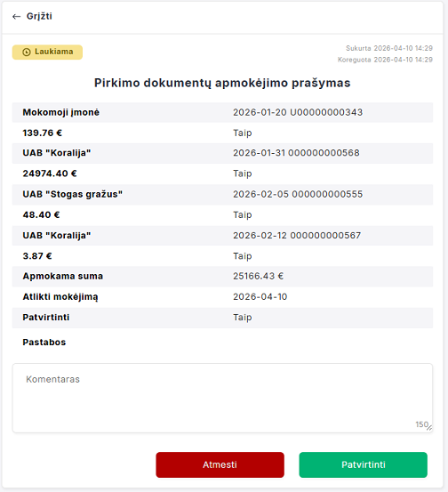This screenshot has height=492, width=448.
Task: Click the UAB "Stogas gražus" label
Action: coord(72,195)
